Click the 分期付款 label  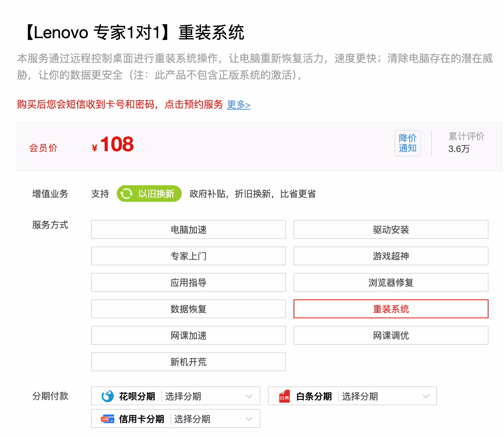(x=50, y=396)
